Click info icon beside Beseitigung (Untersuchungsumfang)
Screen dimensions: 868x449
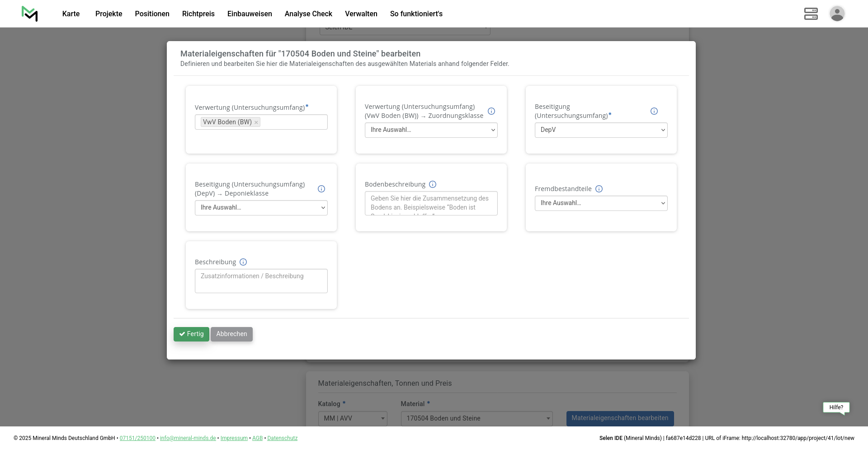pyautogui.click(x=654, y=111)
